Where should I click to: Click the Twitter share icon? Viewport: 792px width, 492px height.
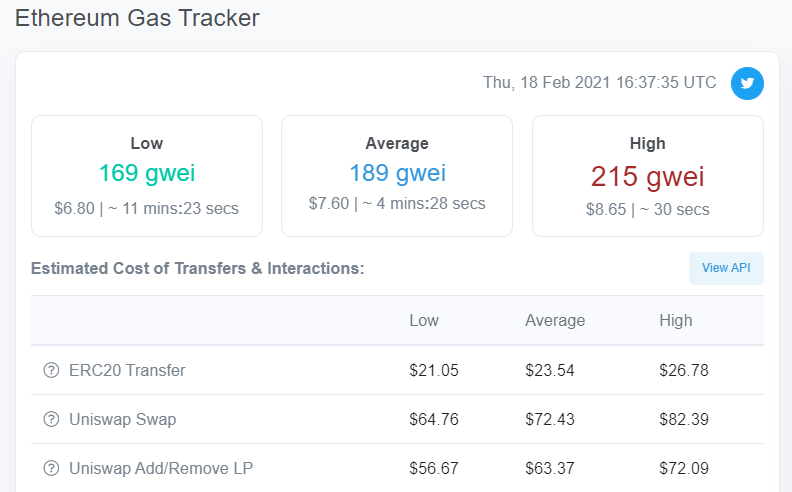747,83
